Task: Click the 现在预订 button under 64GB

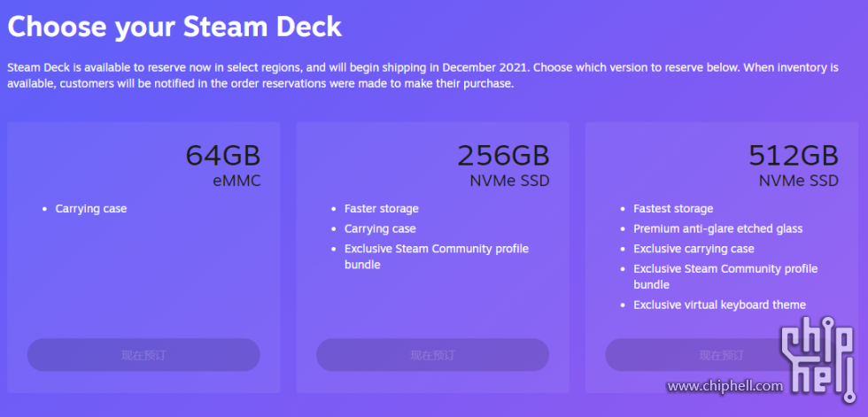Action: (x=143, y=354)
